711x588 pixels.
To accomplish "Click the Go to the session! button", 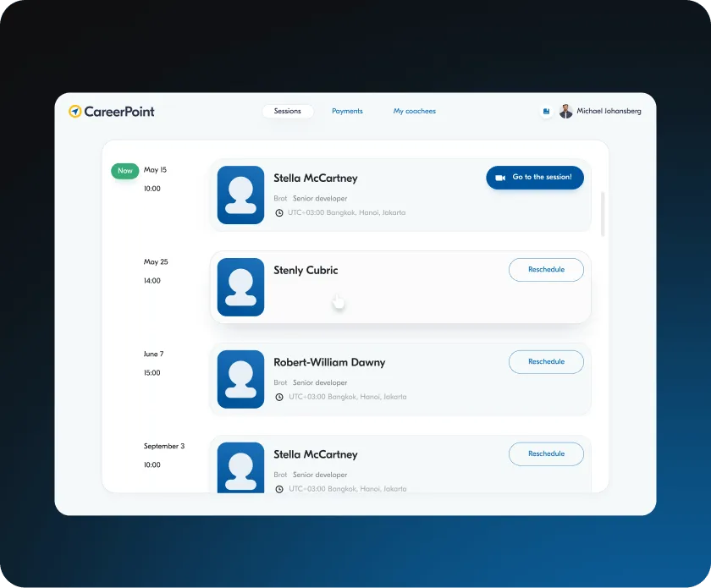I will tap(535, 178).
